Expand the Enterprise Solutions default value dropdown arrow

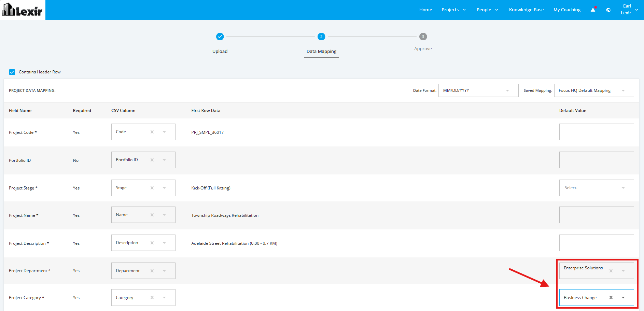(x=623, y=271)
